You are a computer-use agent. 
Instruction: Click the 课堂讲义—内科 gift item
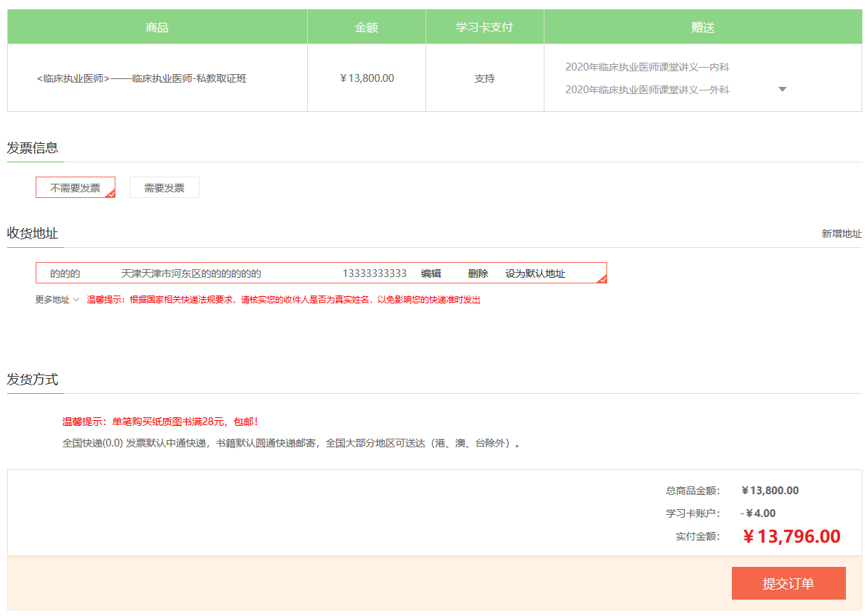tap(647, 67)
